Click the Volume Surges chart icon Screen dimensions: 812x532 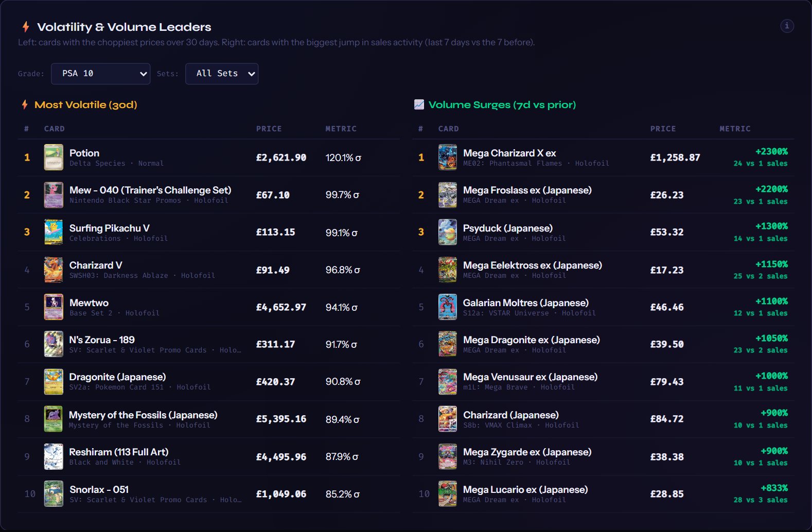tap(419, 104)
